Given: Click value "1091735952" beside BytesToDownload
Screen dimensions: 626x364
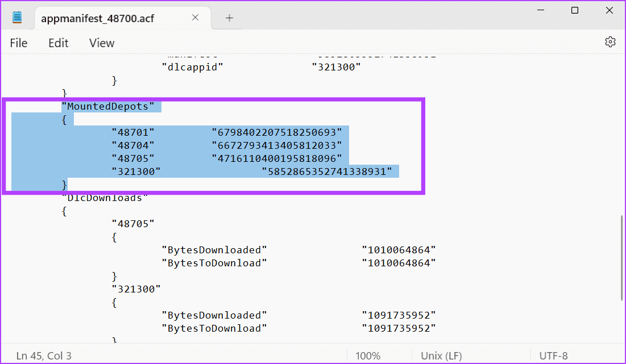Looking at the screenshot, I should (x=399, y=329).
